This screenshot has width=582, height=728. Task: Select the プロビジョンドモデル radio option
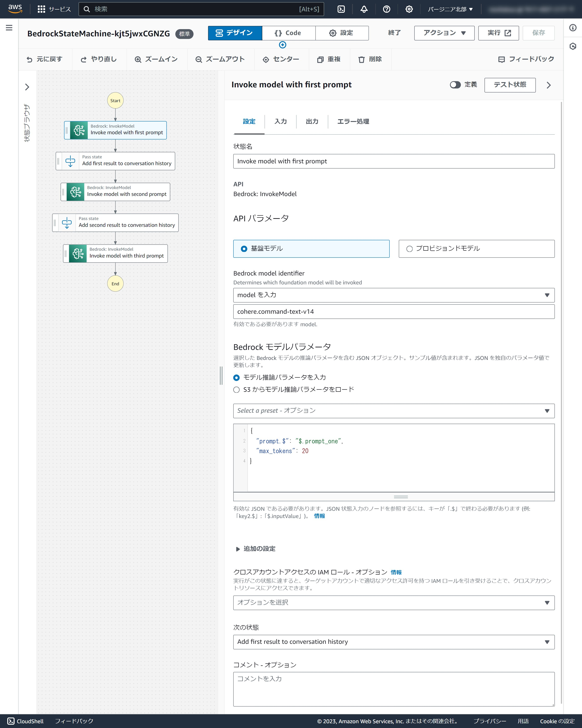point(409,249)
